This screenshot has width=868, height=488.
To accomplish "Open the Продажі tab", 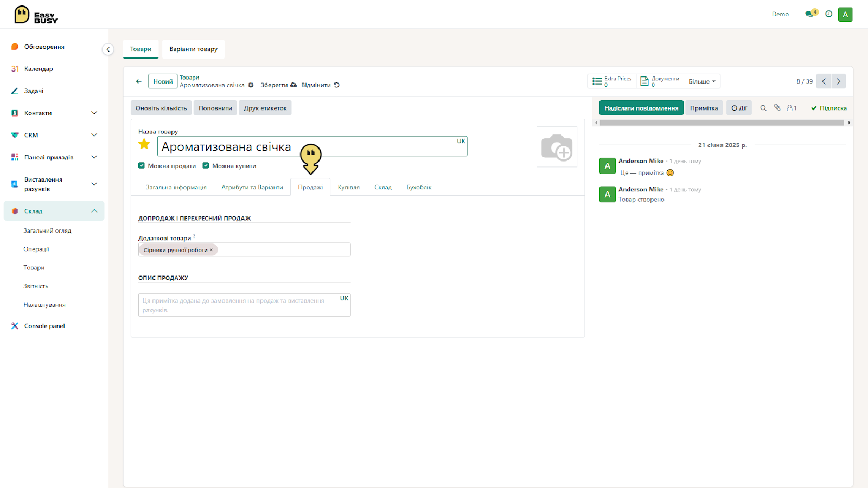I will point(310,187).
